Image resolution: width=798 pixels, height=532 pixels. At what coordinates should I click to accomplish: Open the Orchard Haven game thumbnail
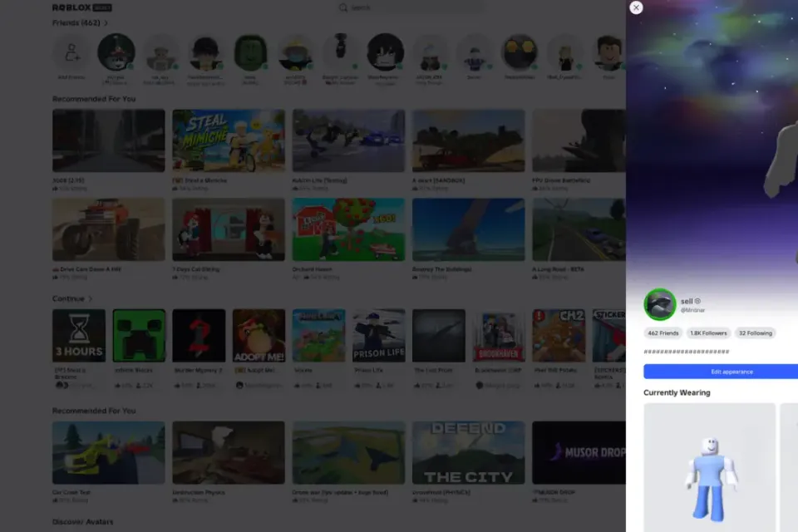[348, 229]
